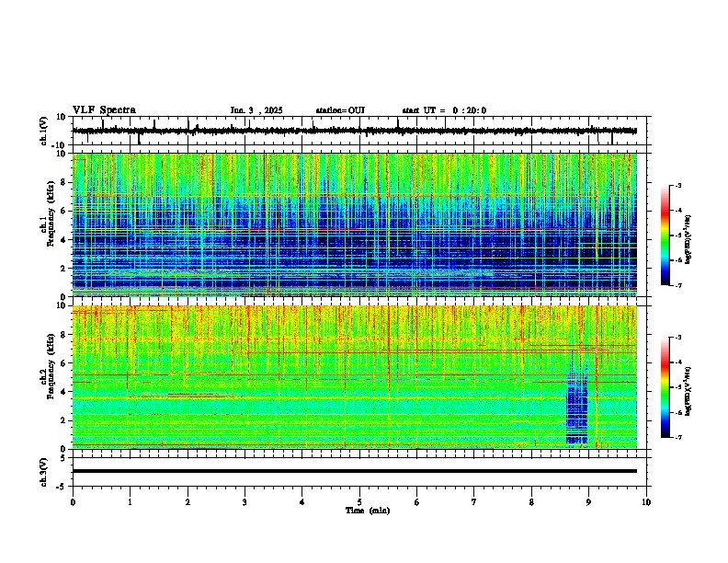Viewport: 728px width, 563px height.
Task: Click time axis tick label "7"
Action: click(x=474, y=502)
